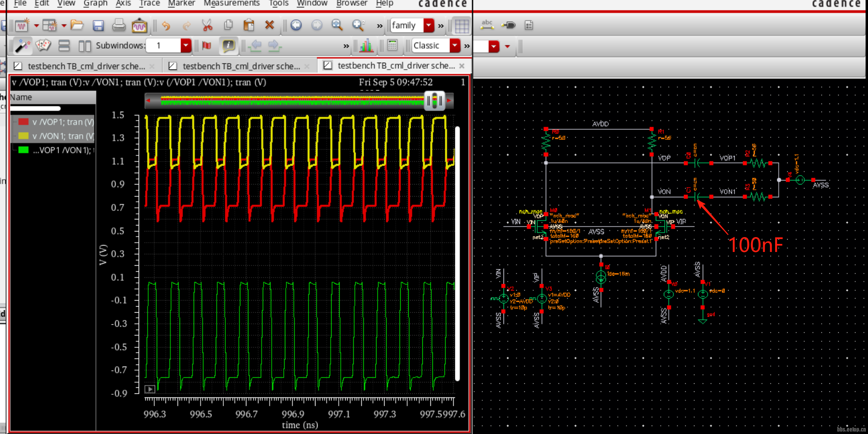Viewport: 868px width, 434px height.
Task: Open the Browser menu
Action: (352, 3)
